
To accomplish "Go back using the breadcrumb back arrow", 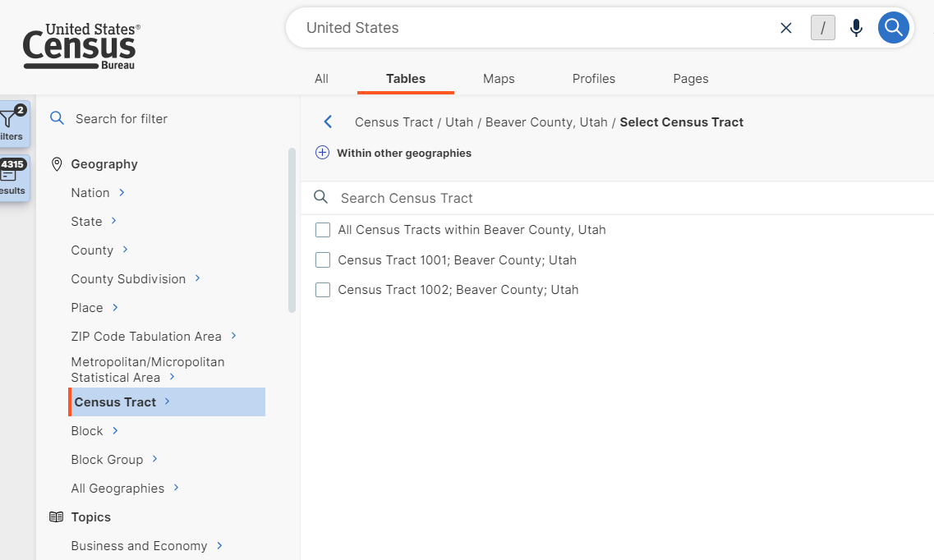I will tap(328, 121).
